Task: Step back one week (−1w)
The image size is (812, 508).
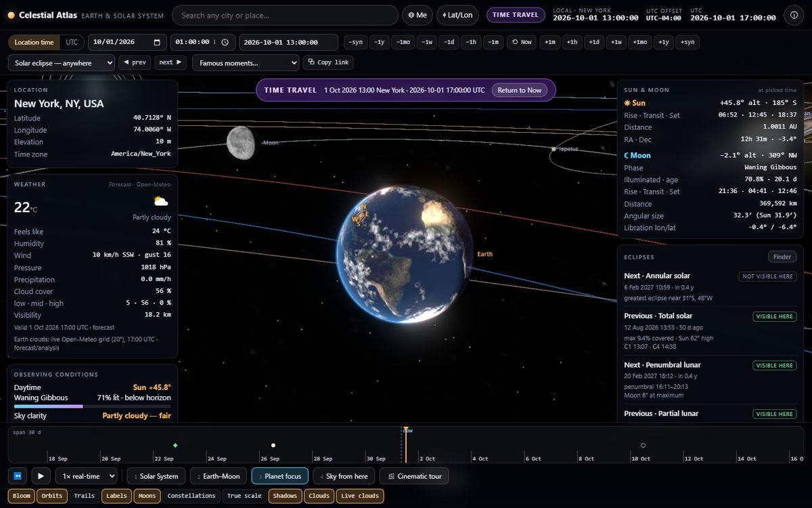Action: 427,42
